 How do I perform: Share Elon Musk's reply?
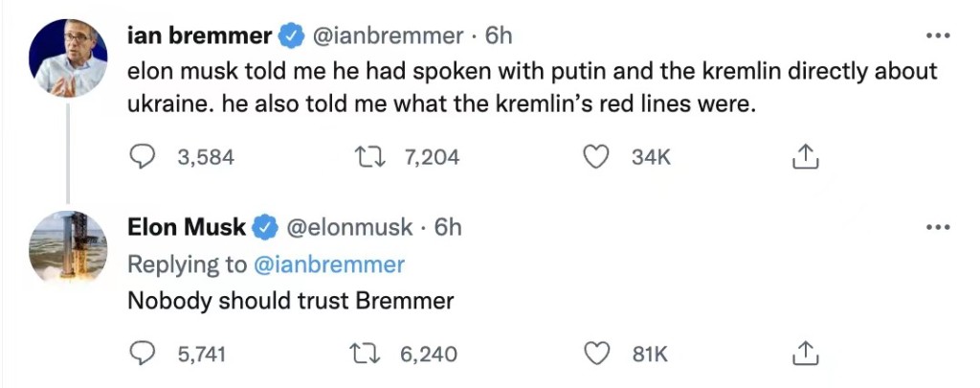pyautogui.click(x=805, y=354)
